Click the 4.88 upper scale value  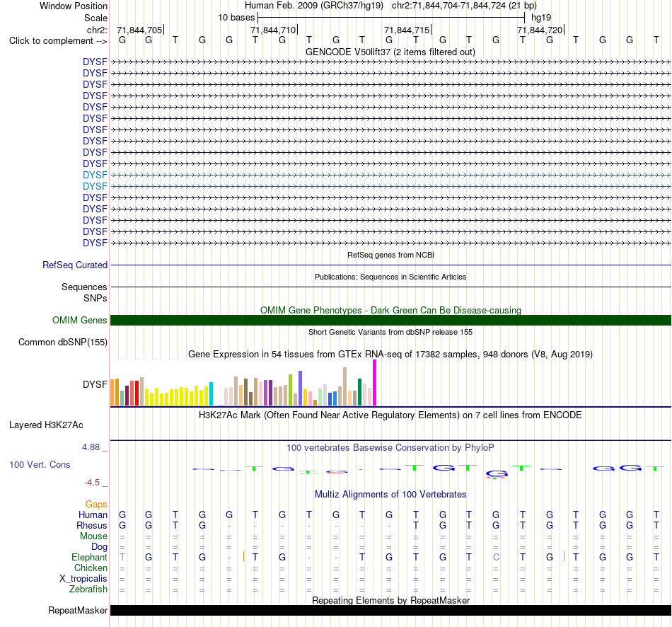click(91, 447)
